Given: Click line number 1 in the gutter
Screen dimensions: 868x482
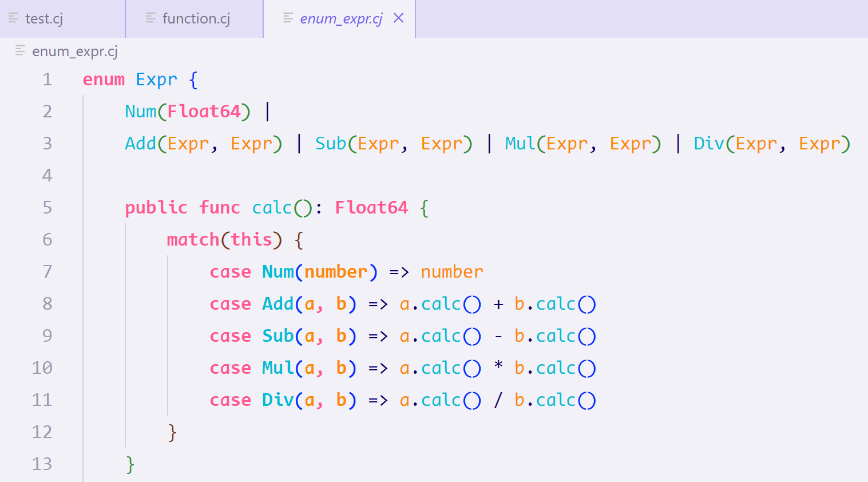Looking at the screenshot, I should [x=47, y=80].
